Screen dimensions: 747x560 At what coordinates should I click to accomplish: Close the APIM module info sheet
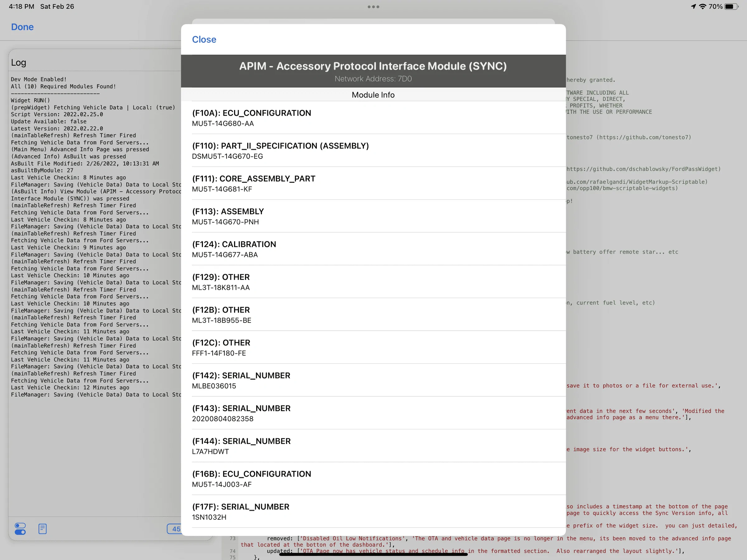click(204, 40)
